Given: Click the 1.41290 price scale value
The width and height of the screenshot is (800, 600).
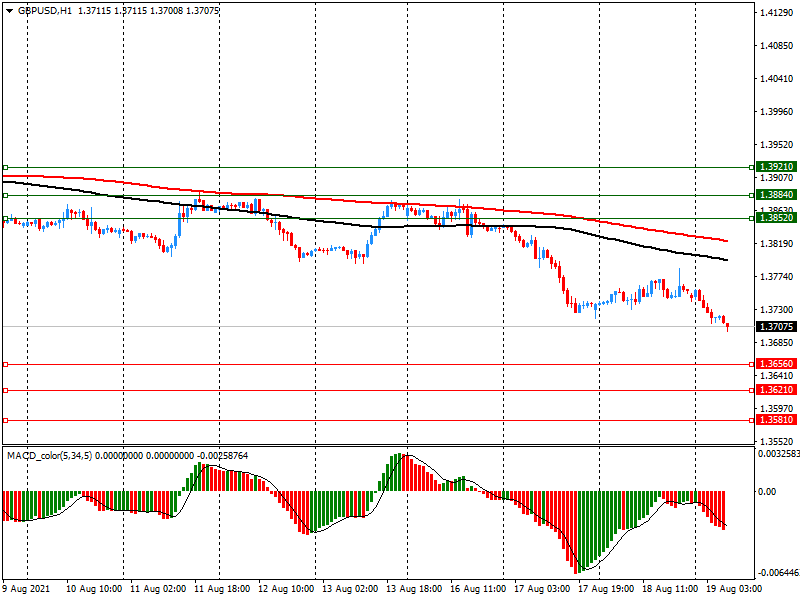Looking at the screenshot, I should [777, 13].
